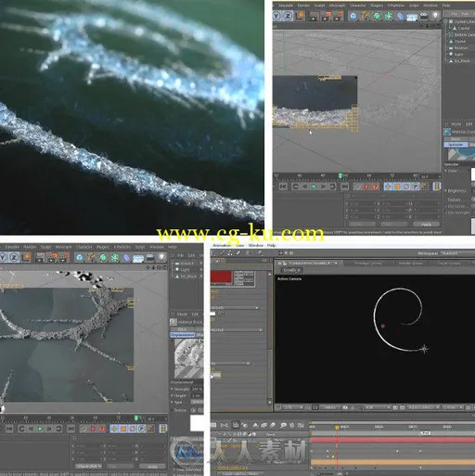Open Character menu in bottom-left Cinema 4D
Screen dimensions: 475x476
[x=84, y=247]
